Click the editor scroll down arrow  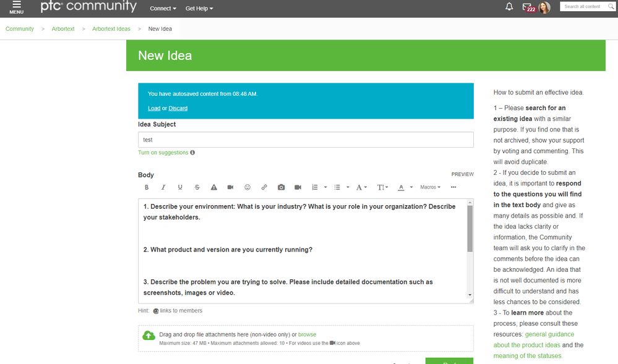(x=470, y=295)
